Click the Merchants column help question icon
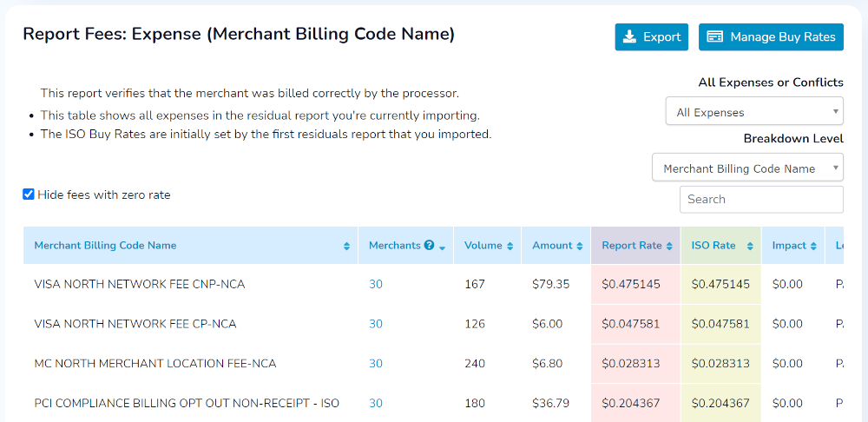Image resolution: width=868 pixels, height=422 pixels. 429,245
